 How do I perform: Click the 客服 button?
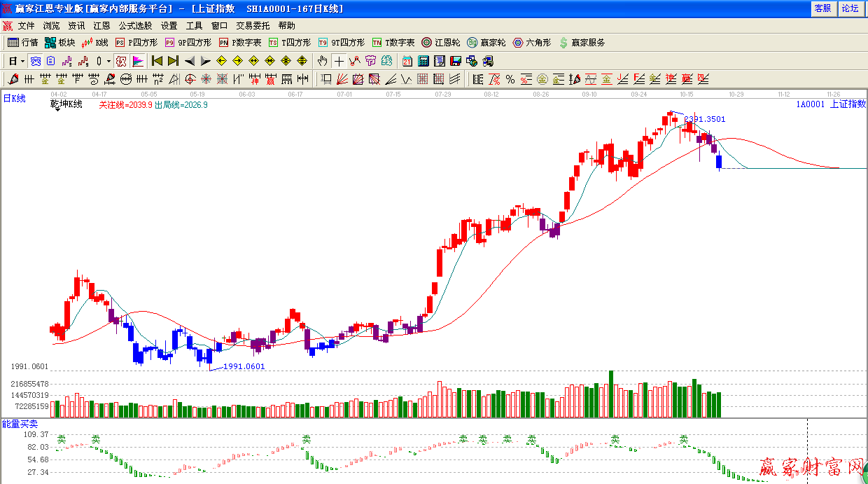(822, 8)
